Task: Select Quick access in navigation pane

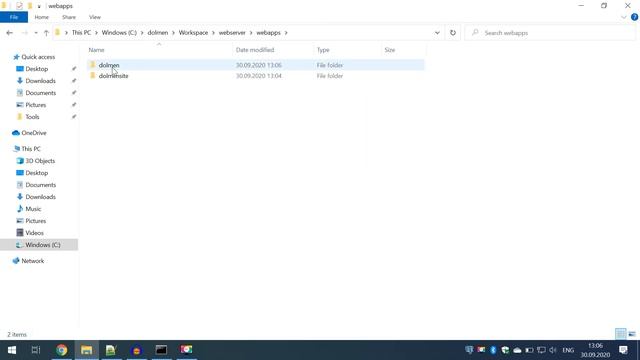Action: pyautogui.click(x=38, y=57)
